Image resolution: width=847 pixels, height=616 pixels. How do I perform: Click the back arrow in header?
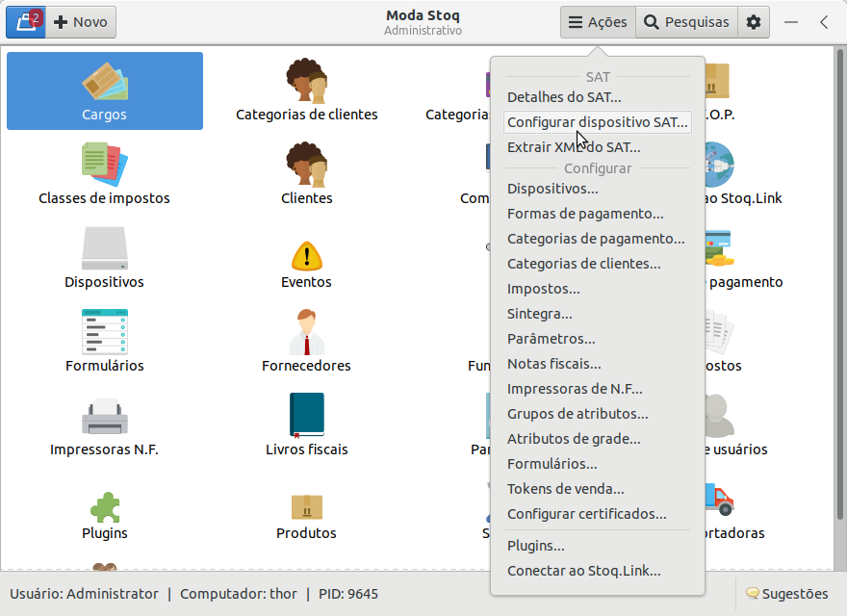[824, 22]
